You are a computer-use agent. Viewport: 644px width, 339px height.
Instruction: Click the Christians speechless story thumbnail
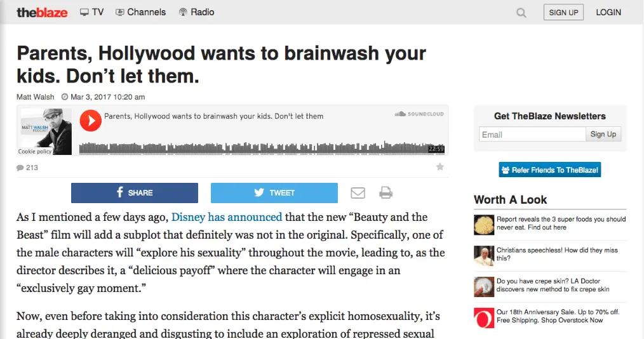pyautogui.click(x=484, y=256)
